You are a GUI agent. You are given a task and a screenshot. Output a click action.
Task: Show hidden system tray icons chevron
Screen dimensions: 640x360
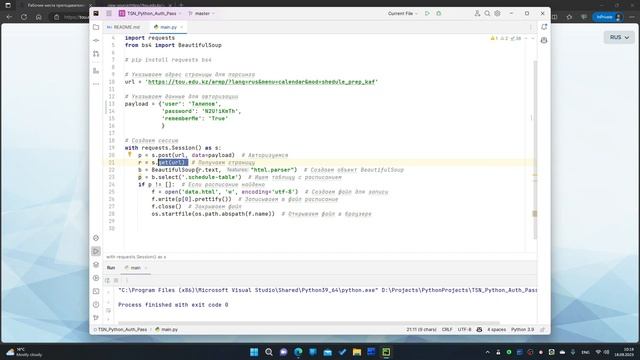487,352
